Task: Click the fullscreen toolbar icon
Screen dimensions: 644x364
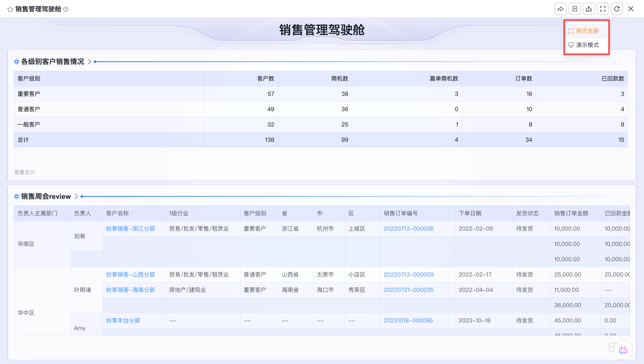Action: (602, 9)
